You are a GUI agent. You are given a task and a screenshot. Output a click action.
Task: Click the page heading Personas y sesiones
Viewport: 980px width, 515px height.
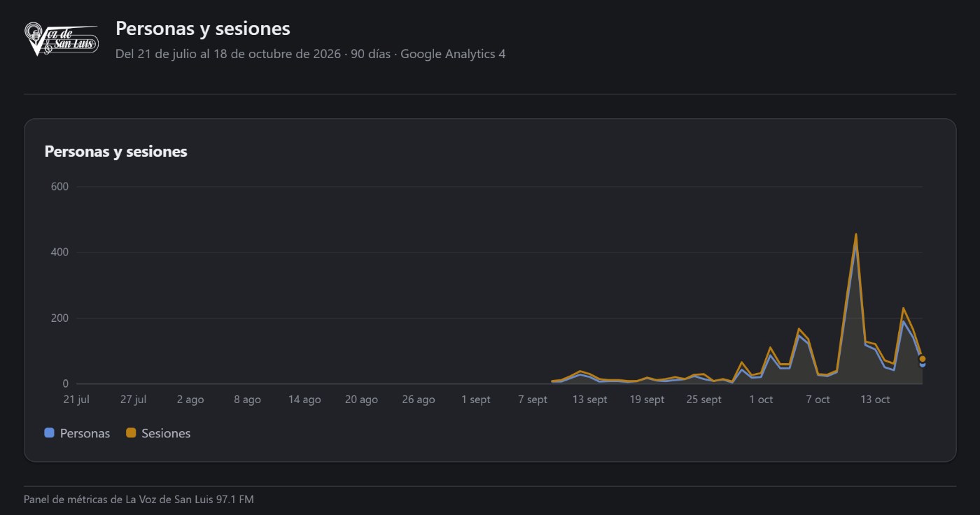pyautogui.click(x=202, y=29)
